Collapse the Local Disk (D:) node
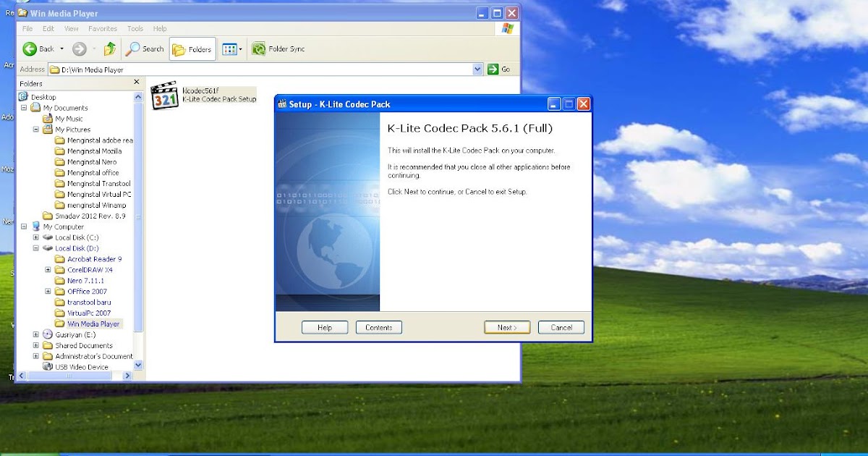The image size is (868, 456). pyautogui.click(x=36, y=248)
